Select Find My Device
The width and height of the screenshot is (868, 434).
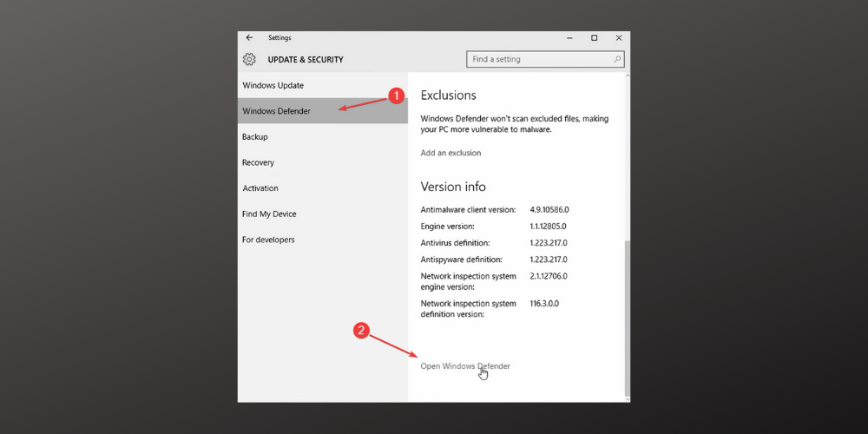coord(323,214)
